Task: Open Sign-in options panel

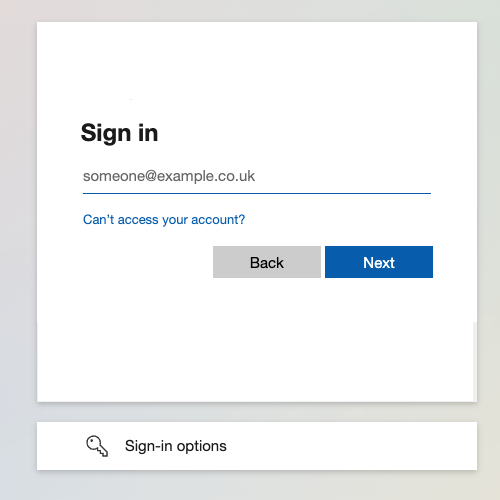Action: 257,446
